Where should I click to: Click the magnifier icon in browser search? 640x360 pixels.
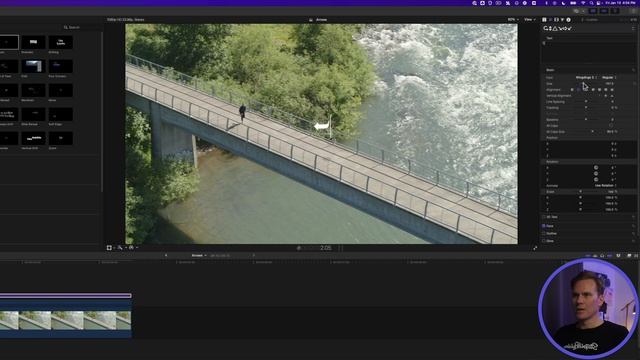click(x=65, y=27)
